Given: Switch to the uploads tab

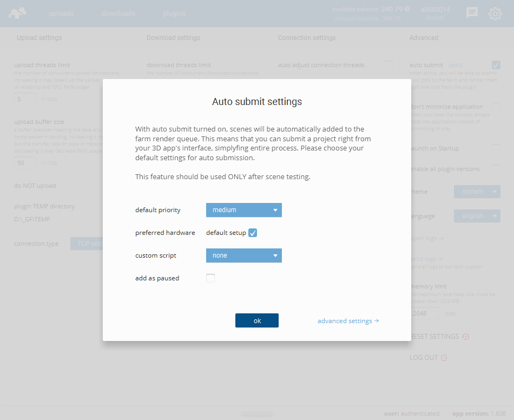Looking at the screenshot, I should point(61,13).
